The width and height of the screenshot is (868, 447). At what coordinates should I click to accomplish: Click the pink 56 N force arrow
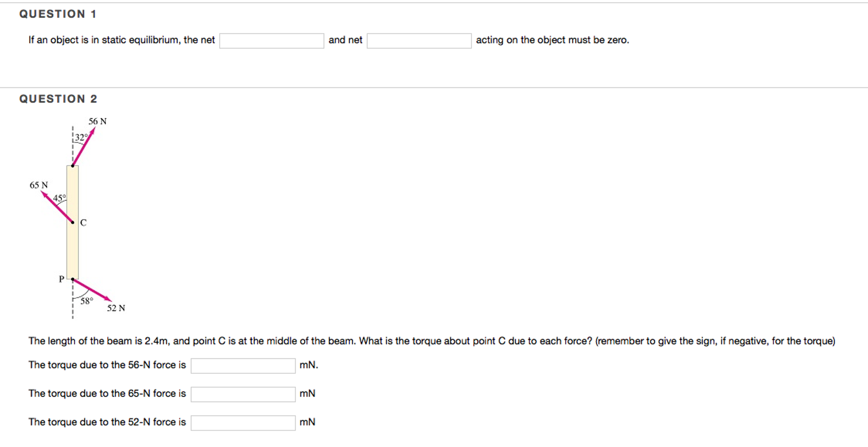(x=84, y=146)
